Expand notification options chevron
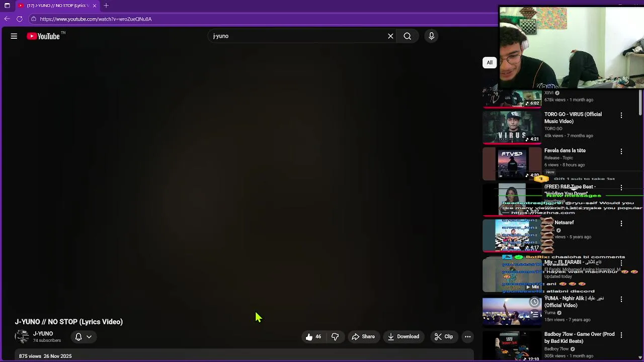Viewport: 644px width, 362px height. click(x=89, y=337)
